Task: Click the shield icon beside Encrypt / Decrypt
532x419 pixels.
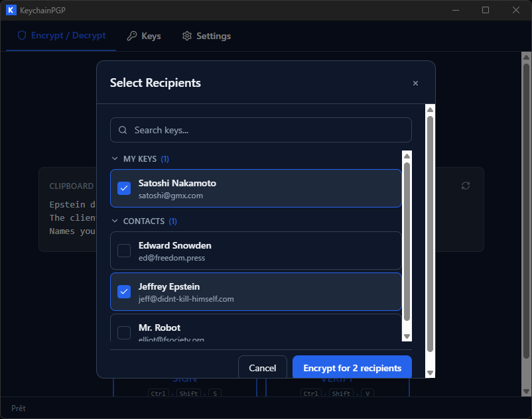Action: [21, 36]
